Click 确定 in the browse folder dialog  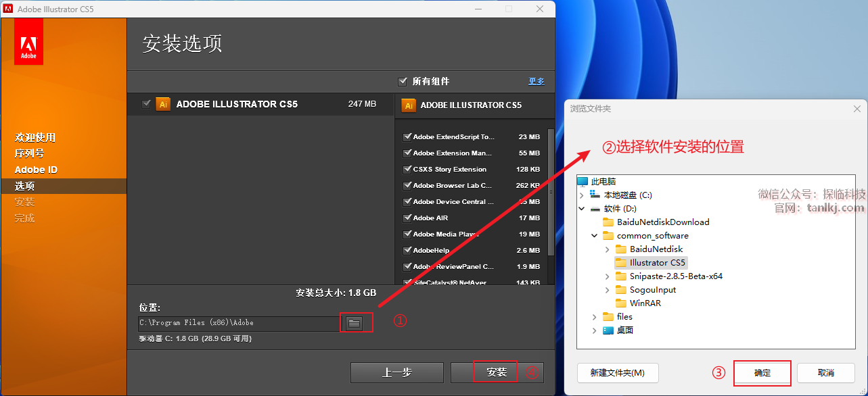(x=762, y=372)
